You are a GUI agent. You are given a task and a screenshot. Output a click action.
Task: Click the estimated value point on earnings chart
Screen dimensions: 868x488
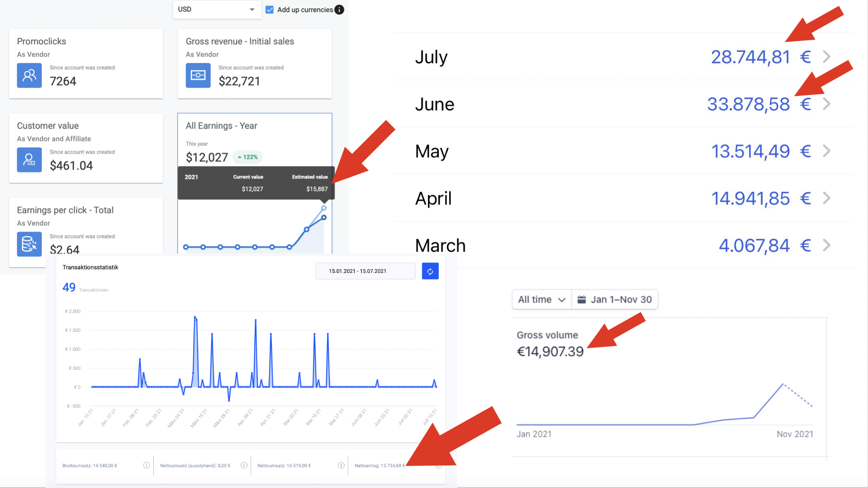point(323,208)
